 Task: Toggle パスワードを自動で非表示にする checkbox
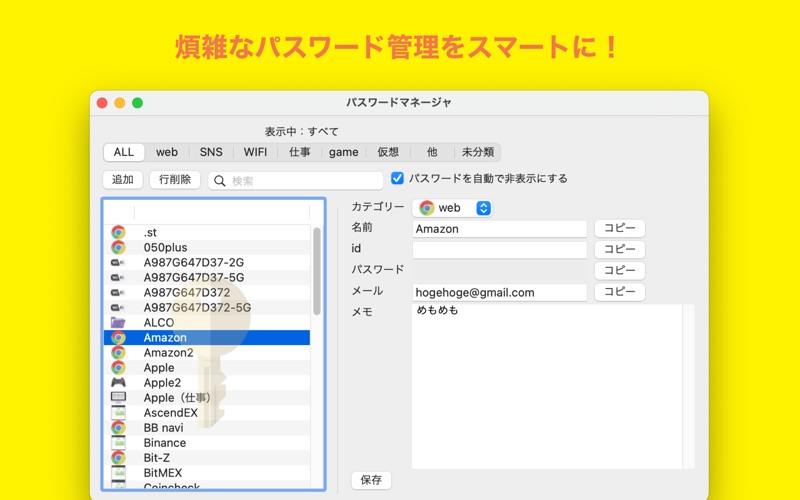[397, 178]
